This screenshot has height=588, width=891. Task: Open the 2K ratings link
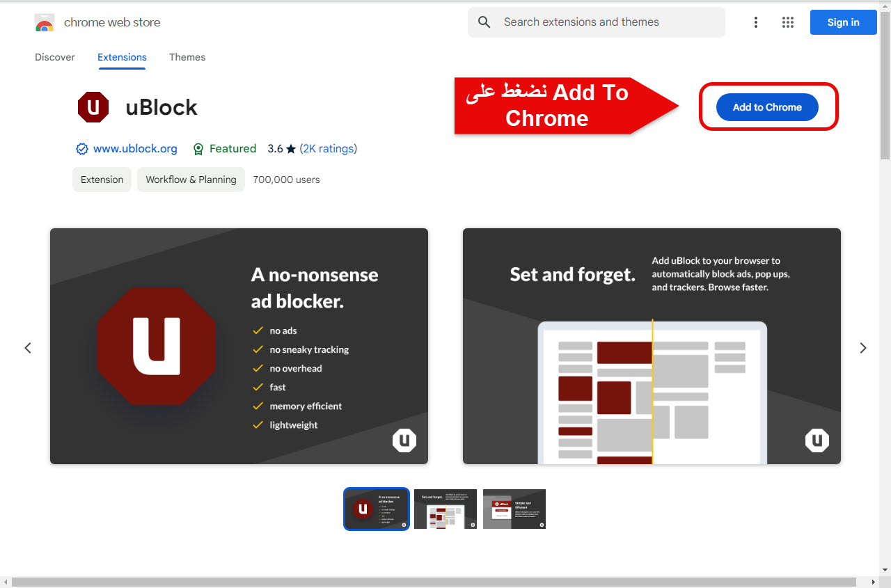click(x=328, y=149)
